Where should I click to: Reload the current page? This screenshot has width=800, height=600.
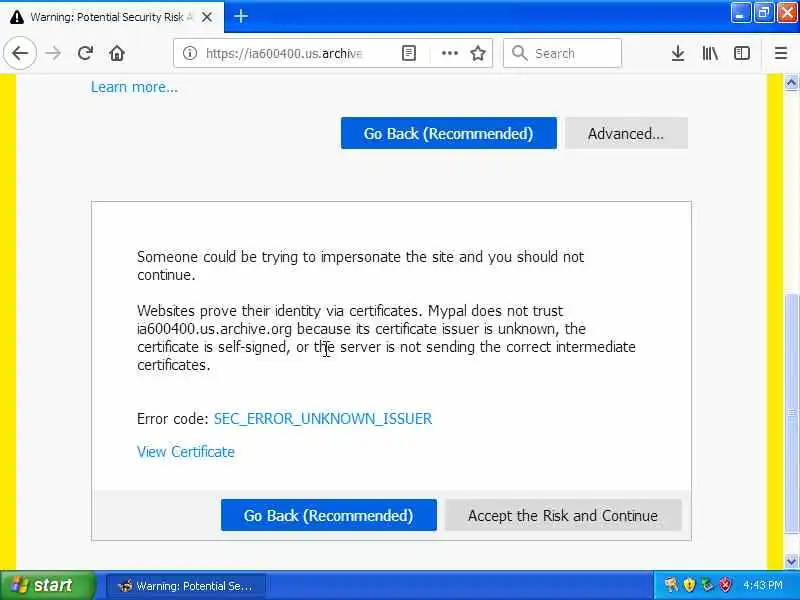(x=85, y=53)
